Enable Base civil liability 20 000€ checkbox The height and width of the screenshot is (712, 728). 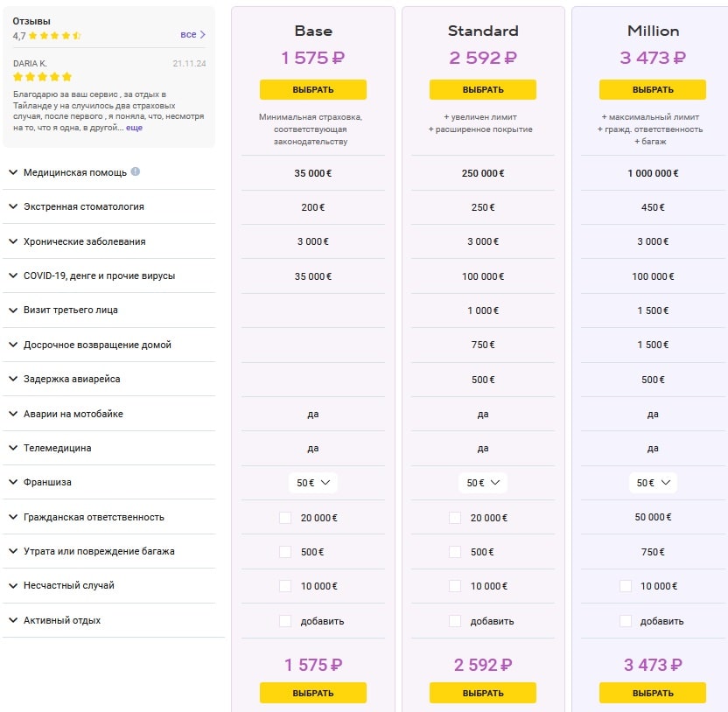click(285, 518)
